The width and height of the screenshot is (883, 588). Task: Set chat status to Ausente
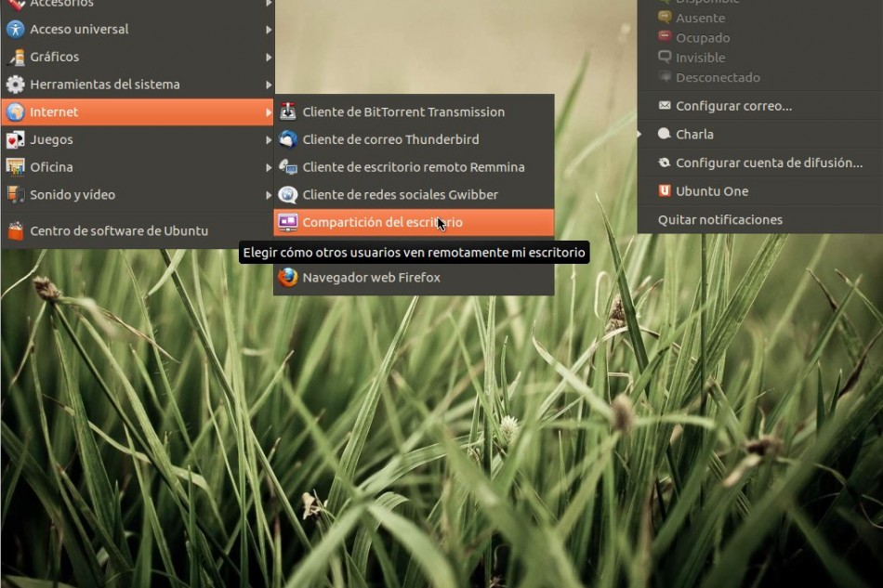759,18
